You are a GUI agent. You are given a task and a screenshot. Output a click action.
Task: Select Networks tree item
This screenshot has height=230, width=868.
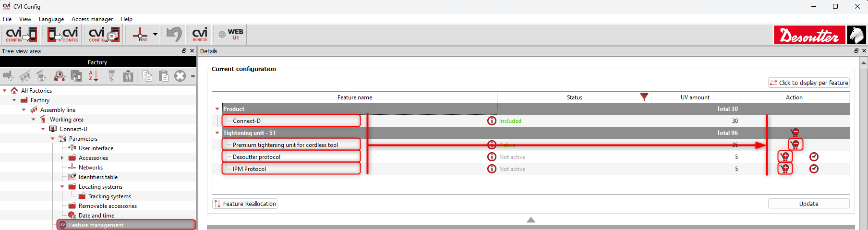[x=91, y=167]
